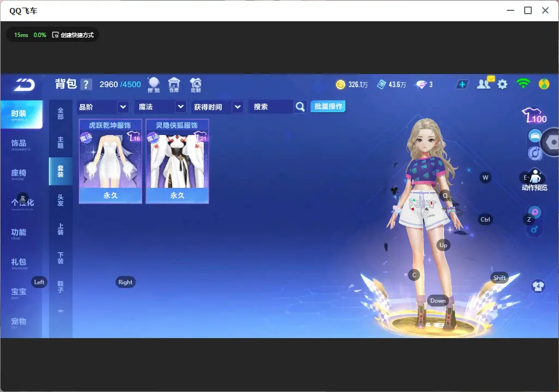Open the 仓库 warehouse icon

pos(174,85)
